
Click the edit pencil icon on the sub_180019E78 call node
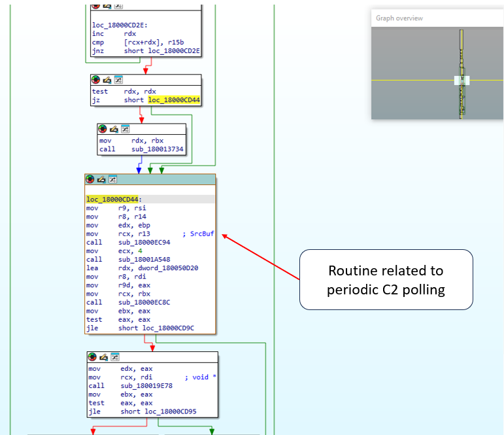(x=103, y=357)
